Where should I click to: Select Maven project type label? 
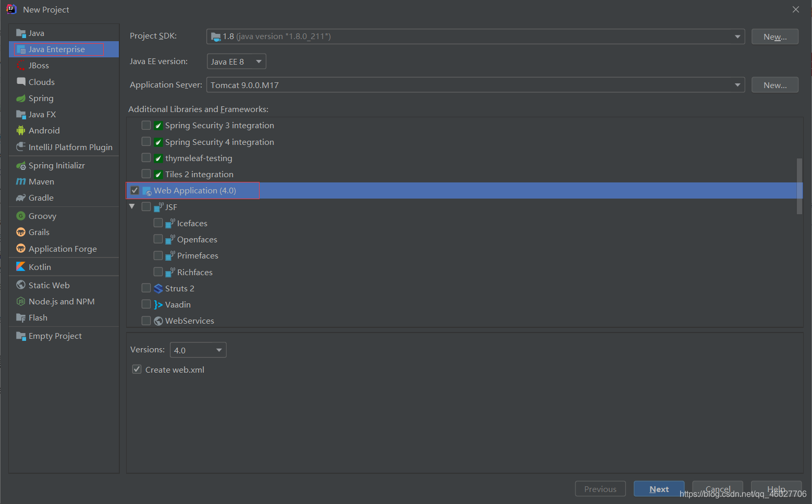click(42, 182)
